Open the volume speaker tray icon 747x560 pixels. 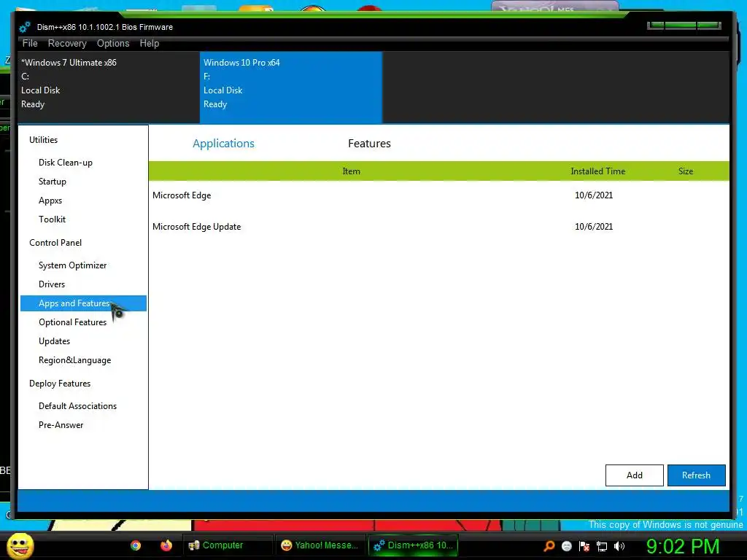click(619, 545)
